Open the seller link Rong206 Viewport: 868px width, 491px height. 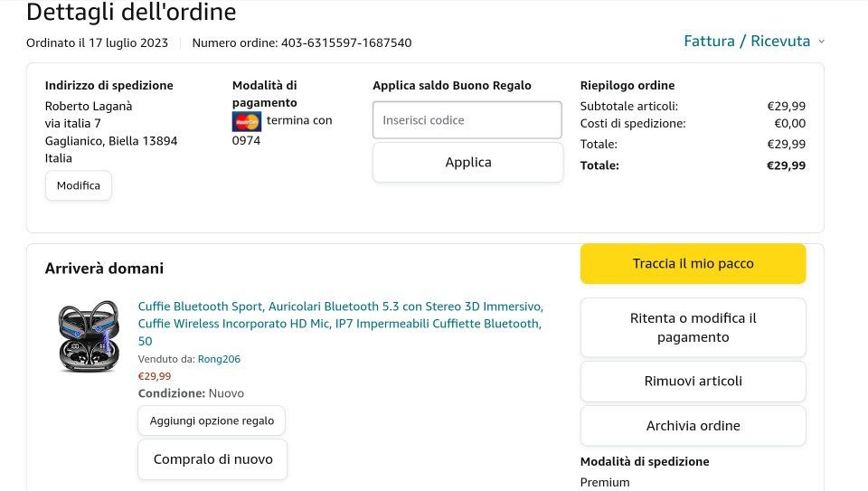(219, 359)
